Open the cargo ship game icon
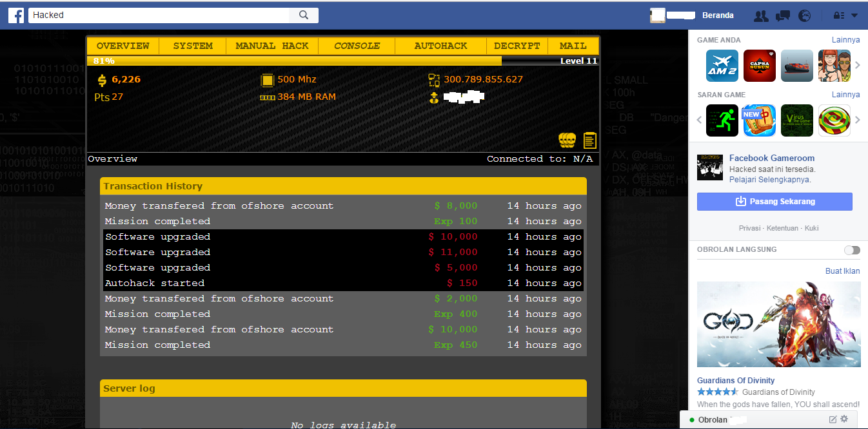This screenshot has height=429, width=868. [x=796, y=66]
